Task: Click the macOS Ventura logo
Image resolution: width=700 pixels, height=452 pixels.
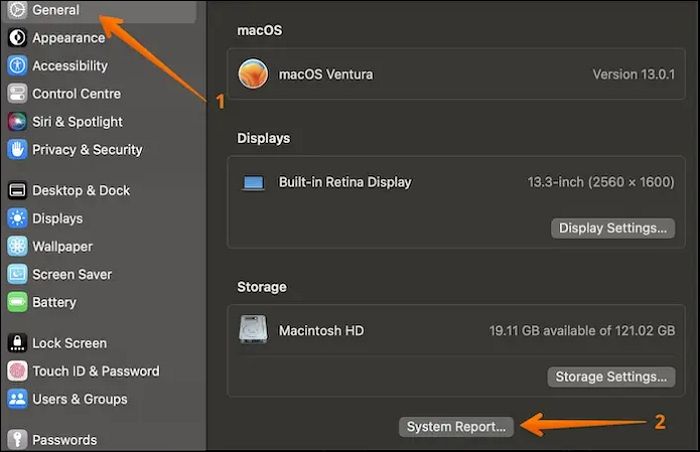Action: (253, 74)
